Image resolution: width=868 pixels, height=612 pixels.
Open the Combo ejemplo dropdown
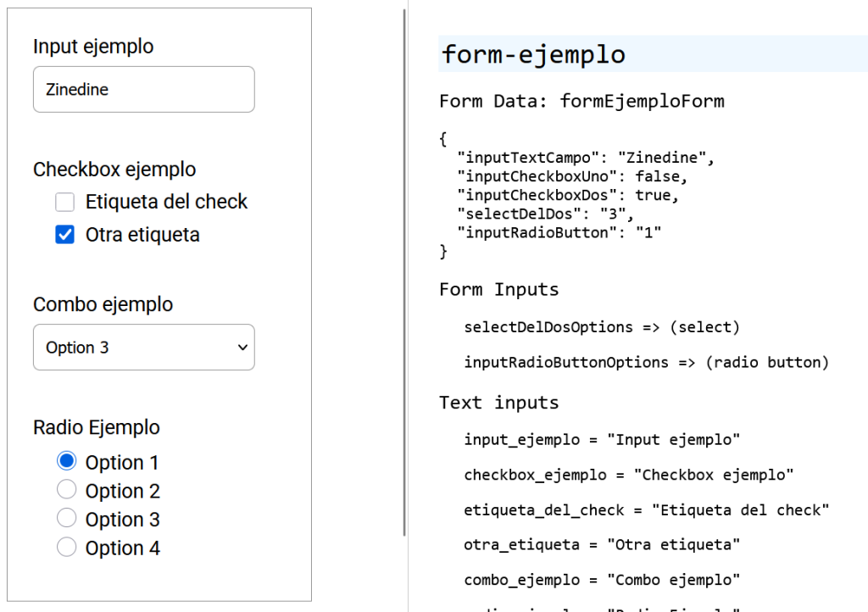point(143,348)
